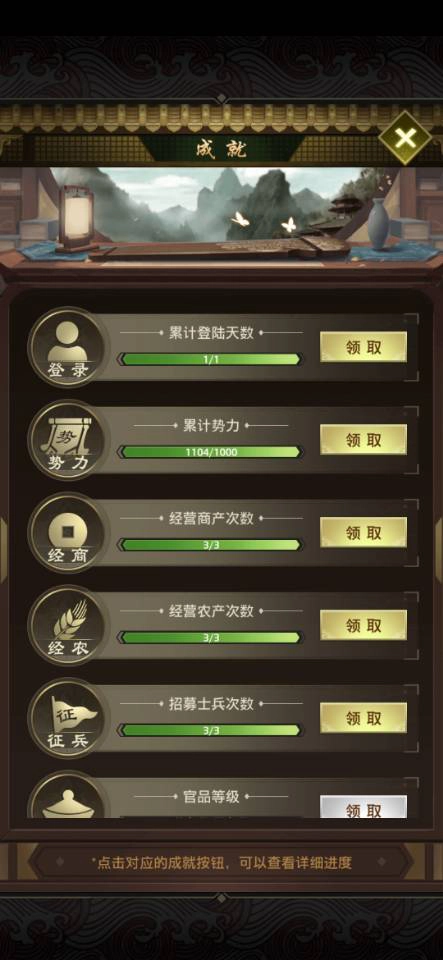Screen dimensions: 443x960
Task: Open the 势力 power achievement icon
Action: pyautogui.click(x=68, y=440)
